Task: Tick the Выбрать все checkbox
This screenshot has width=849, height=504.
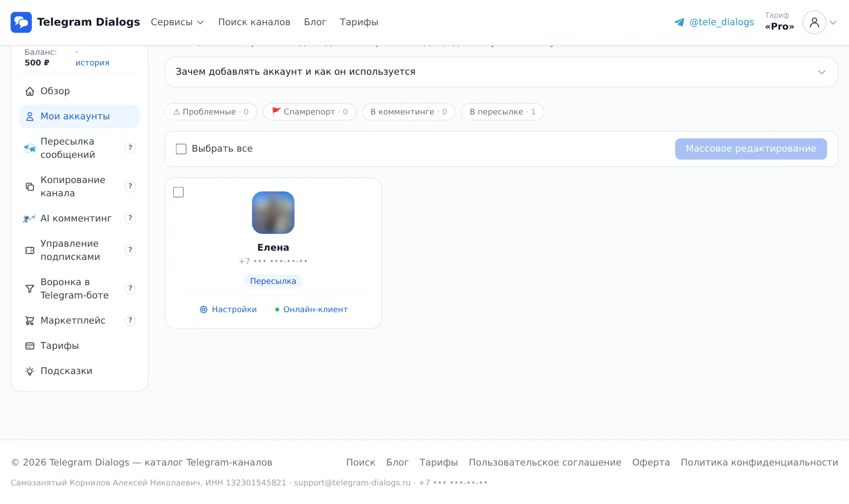Action: [181, 149]
